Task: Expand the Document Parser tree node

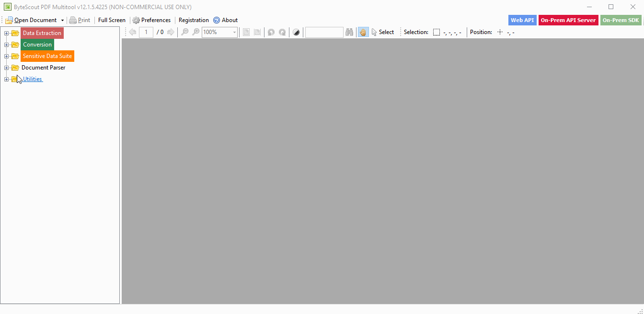Action: pyautogui.click(x=6, y=68)
